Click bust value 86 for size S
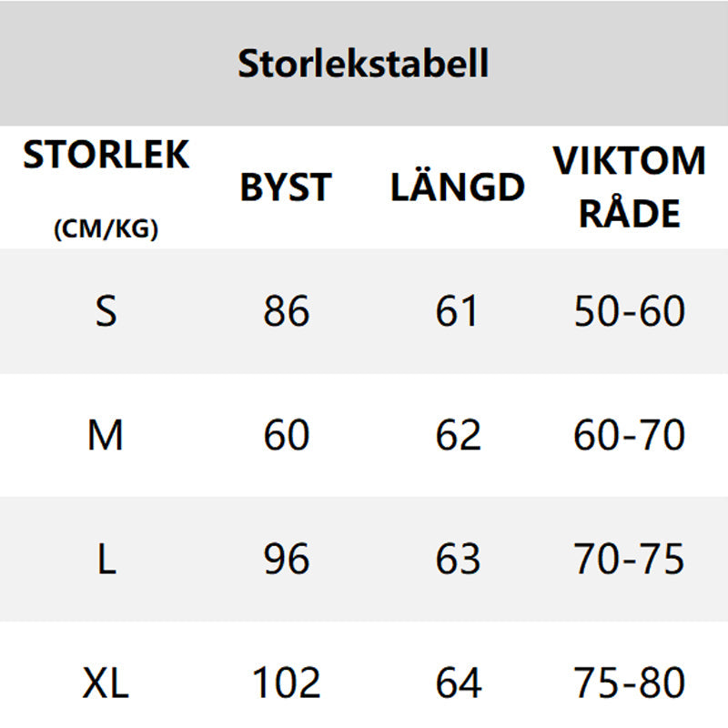 point(287,312)
